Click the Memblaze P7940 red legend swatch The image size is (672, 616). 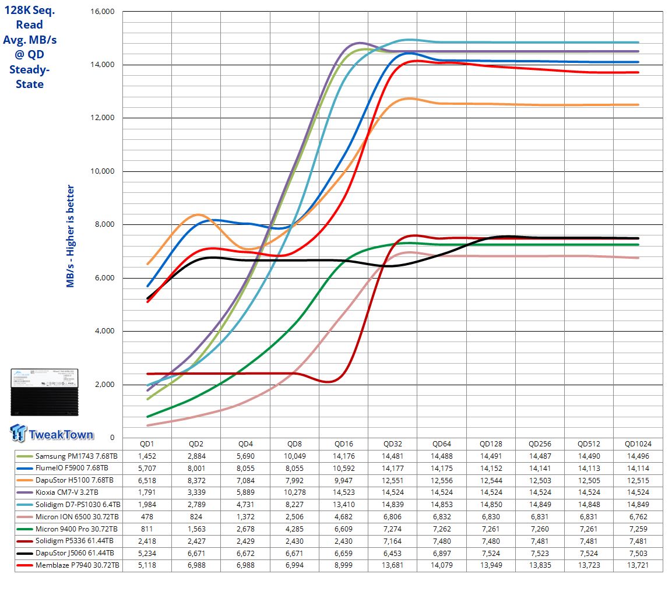[x=24, y=565]
